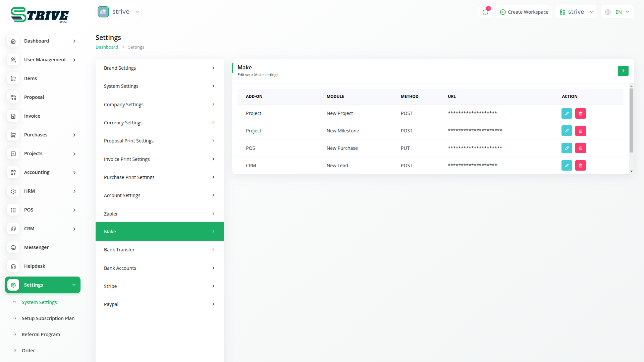This screenshot has height=362, width=644.
Task: Click the green add Make setting plus button
Action: (x=623, y=71)
